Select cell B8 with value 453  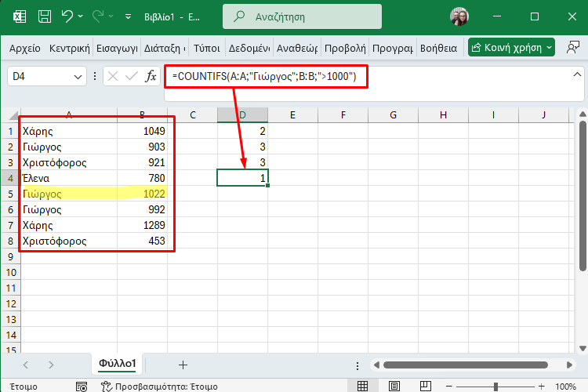tap(143, 241)
